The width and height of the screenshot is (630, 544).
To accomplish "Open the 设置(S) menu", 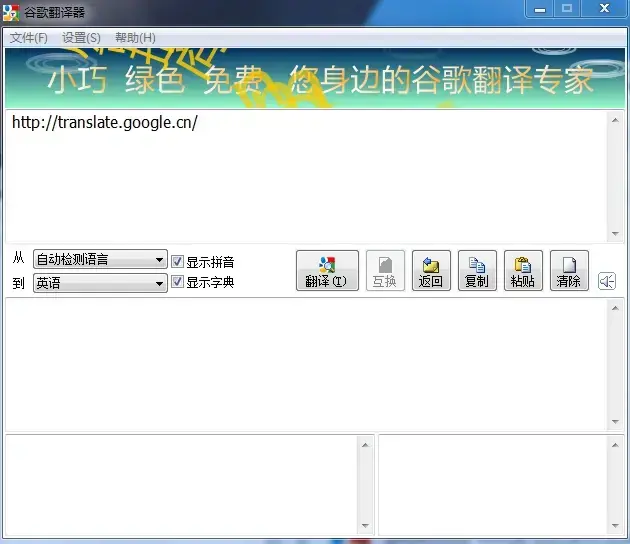I will [81, 38].
